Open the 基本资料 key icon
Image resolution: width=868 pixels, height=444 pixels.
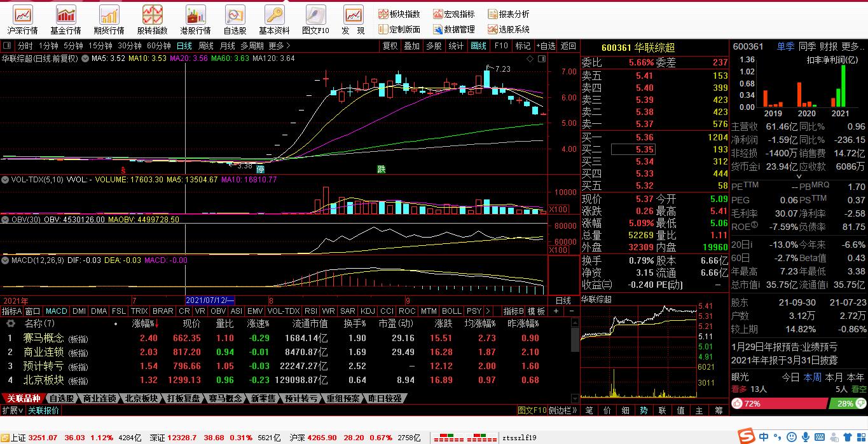pyautogui.click(x=274, y=15)
